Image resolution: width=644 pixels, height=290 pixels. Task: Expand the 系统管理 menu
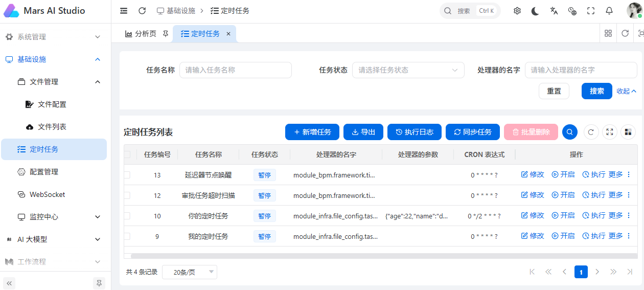click(55, 37)
